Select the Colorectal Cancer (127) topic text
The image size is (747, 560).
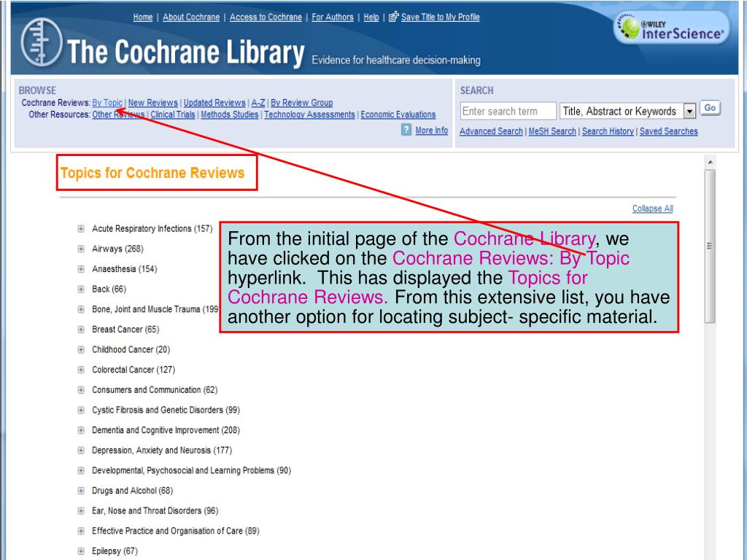(x=133, y=370)
